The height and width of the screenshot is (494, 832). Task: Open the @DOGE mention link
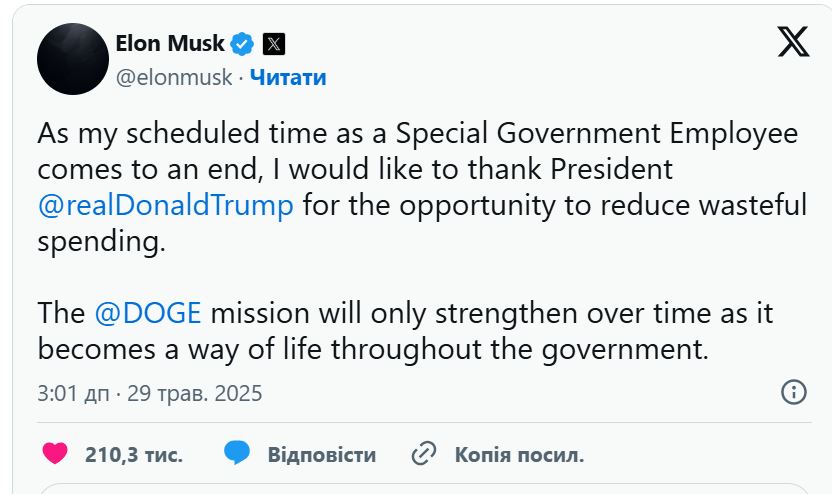[148, 312]
